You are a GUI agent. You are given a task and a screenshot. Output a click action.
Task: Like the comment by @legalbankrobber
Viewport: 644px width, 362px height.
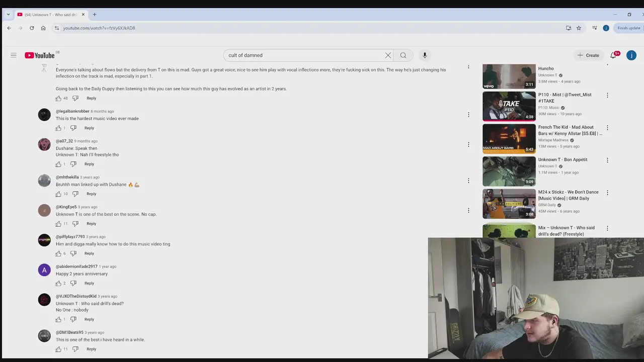(x=58, y=128)
